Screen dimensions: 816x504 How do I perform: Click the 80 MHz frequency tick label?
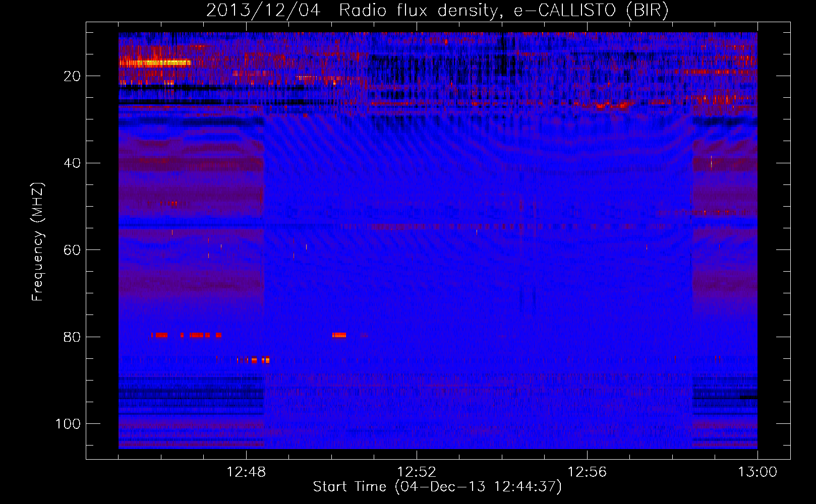click(73, 337)
